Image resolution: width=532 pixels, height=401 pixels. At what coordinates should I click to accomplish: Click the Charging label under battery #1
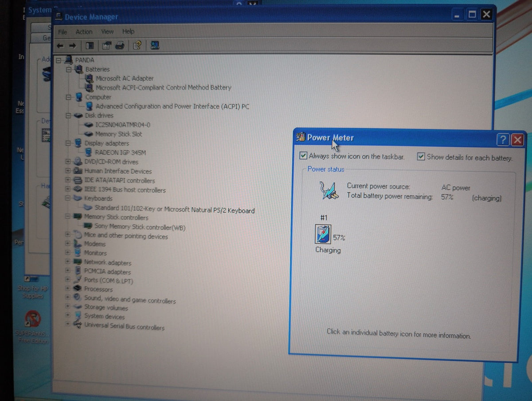328,250
